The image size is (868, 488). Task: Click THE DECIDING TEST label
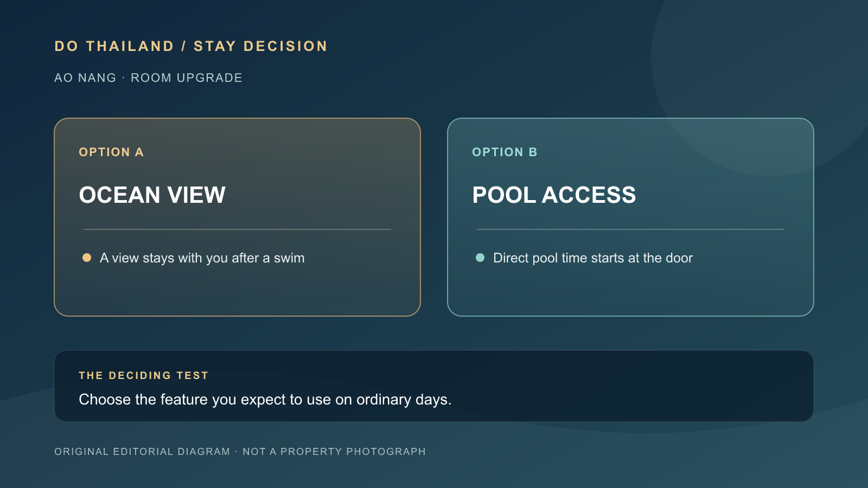click(x=144, y=375)
